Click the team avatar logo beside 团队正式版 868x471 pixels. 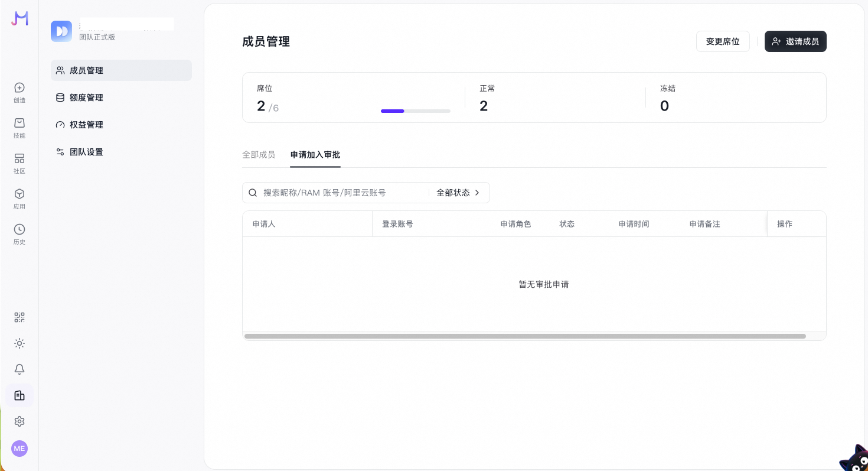click(x=61, y=31)
